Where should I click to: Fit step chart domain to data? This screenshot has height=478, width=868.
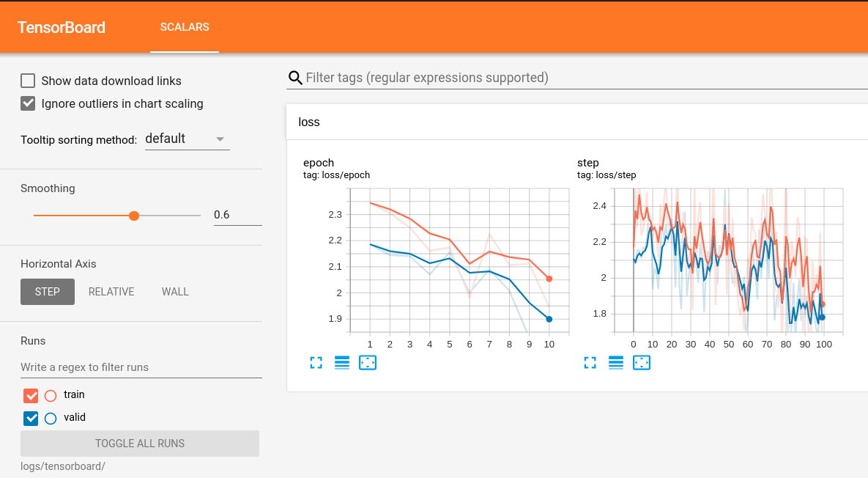tap(642, 362)
